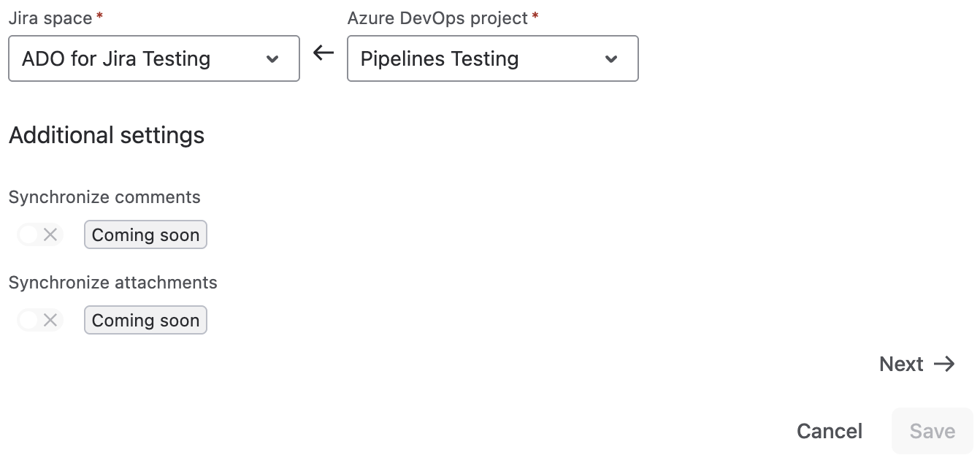The height and width of the screenshot is (466, 980).
Task: Click the Azure DevOps project label
Action: pos(437,18)
